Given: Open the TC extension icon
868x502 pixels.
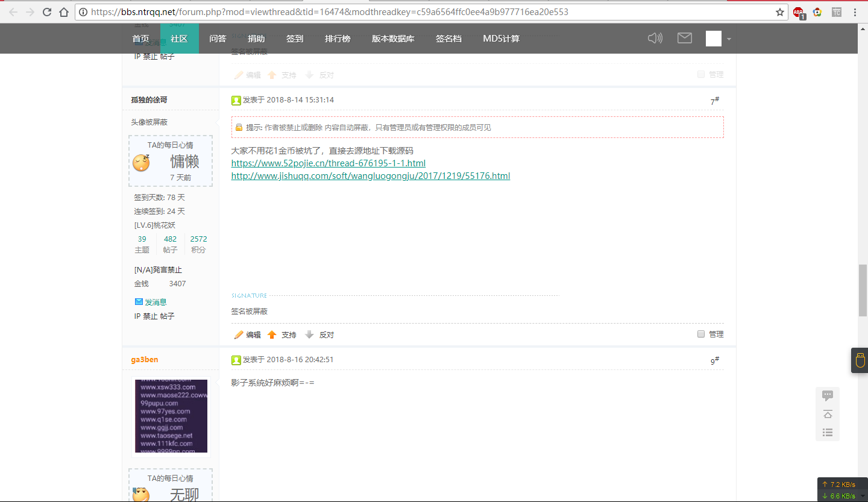Looking at the screenshot, I should (836, 12).
